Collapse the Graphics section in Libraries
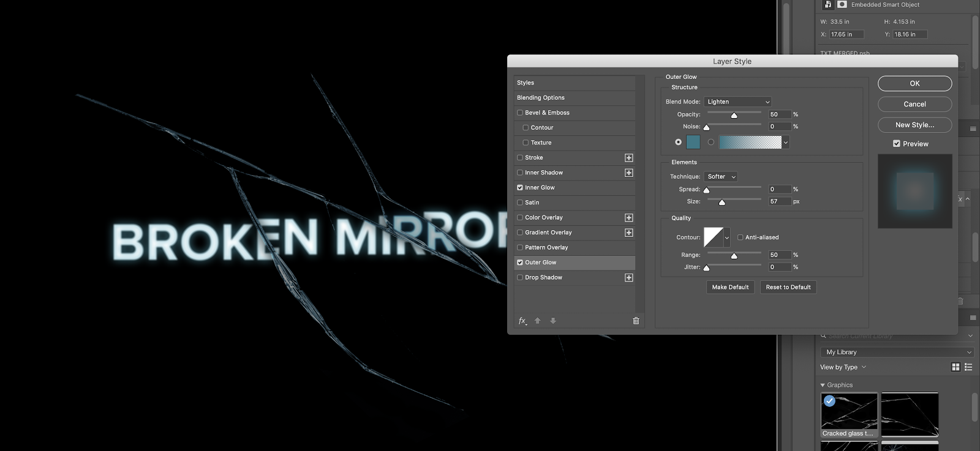The image size is (980, 451). click(x=823, y=385)
